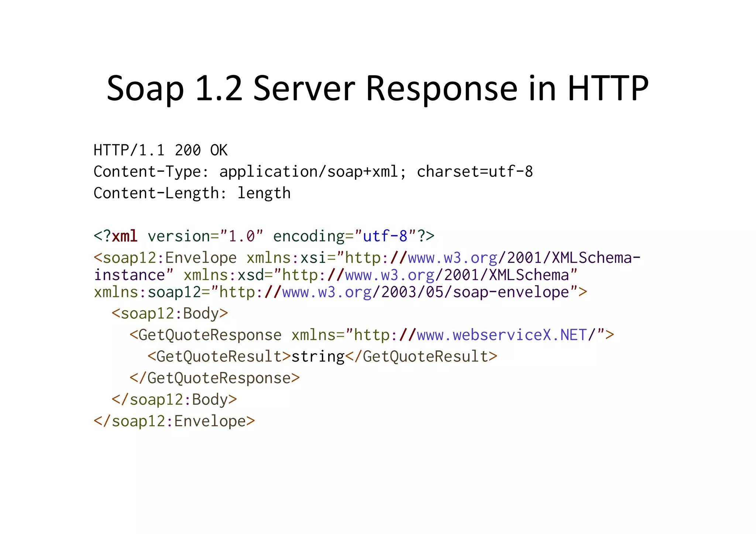Click the 'Content-Length: length' header line
Image resolution: width=756 pixels, height=534 pixels.
click(x=192, y=193)
